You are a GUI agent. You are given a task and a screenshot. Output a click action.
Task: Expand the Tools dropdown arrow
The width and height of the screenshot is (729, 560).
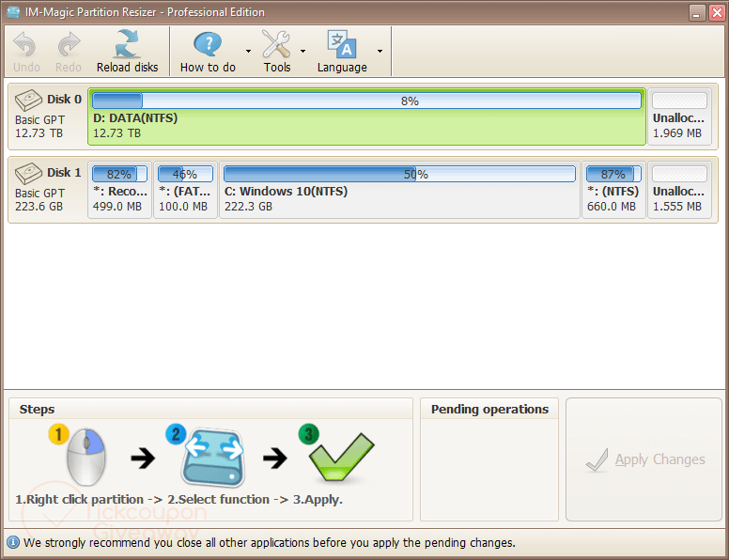(x=302, y=51)
